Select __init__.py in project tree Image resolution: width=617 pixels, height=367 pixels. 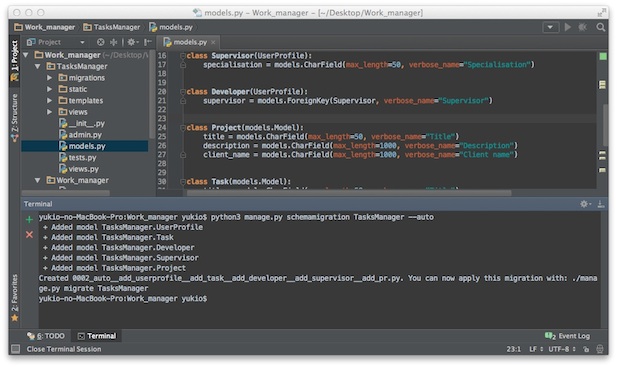coord(82,123)
